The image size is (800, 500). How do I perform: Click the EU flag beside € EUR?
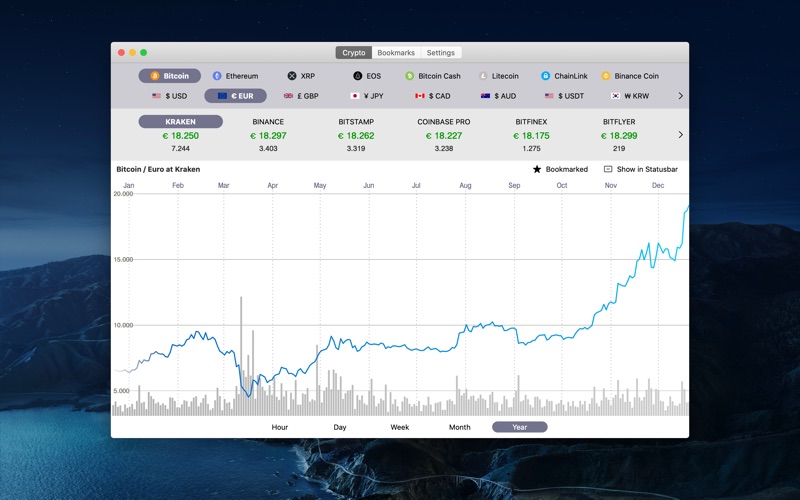click(x=222, y=96)
